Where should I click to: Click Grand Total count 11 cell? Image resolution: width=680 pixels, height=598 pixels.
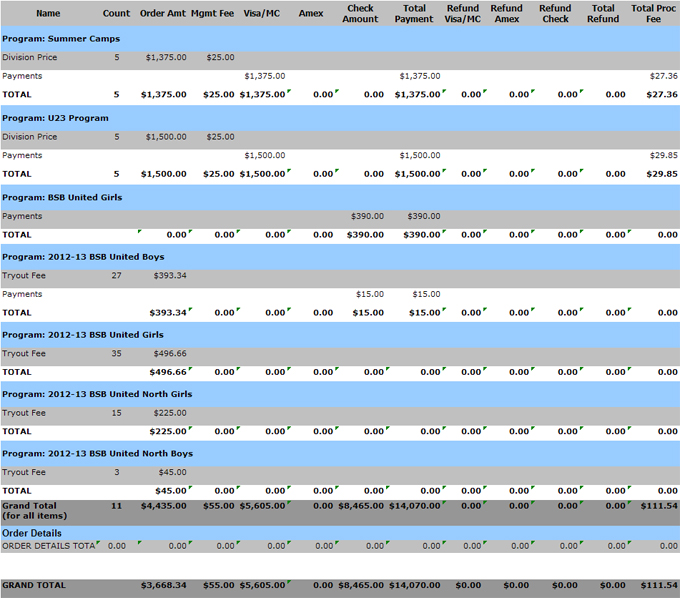(x=116, y=506)
